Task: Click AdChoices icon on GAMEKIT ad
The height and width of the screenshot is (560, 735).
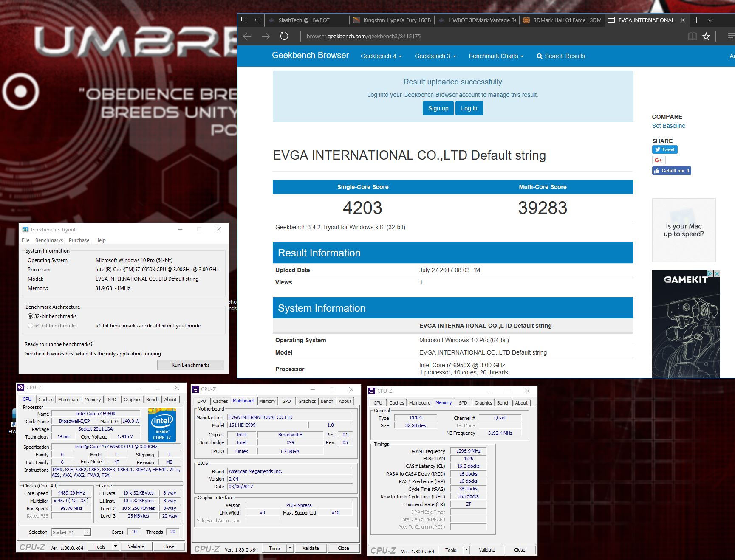Action: point(710,274)
